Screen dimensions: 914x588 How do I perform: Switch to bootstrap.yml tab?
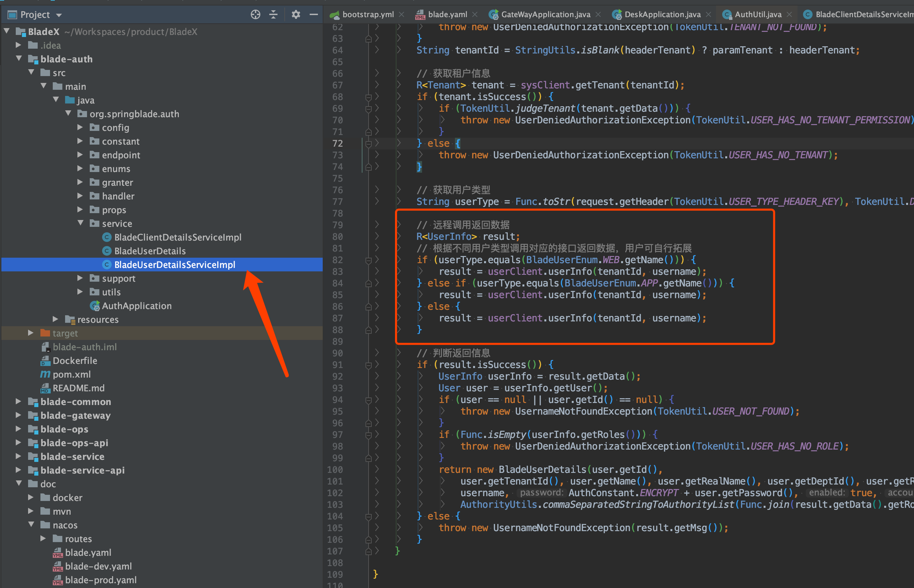click(362, 14)
